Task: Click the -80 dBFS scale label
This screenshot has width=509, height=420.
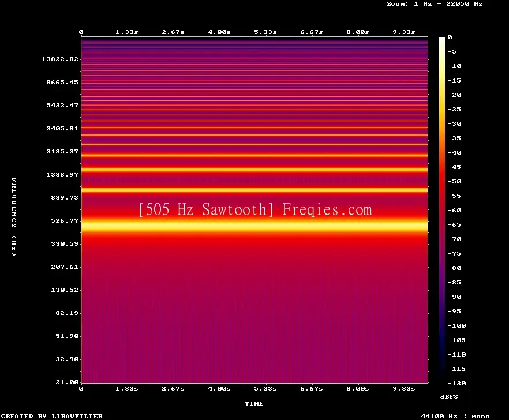Action: (454, 268)
